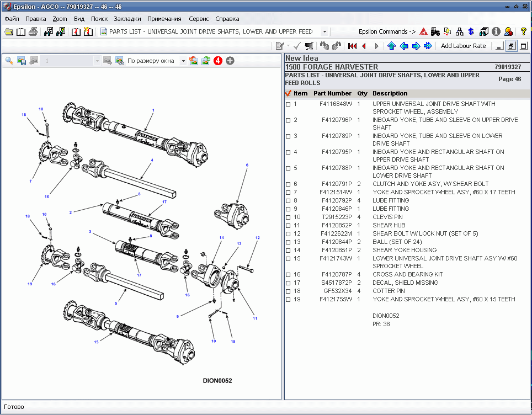Screen dimensions: 532x415
Task: Click the shopping cart icon to order parts
Action: coord(308,46)
